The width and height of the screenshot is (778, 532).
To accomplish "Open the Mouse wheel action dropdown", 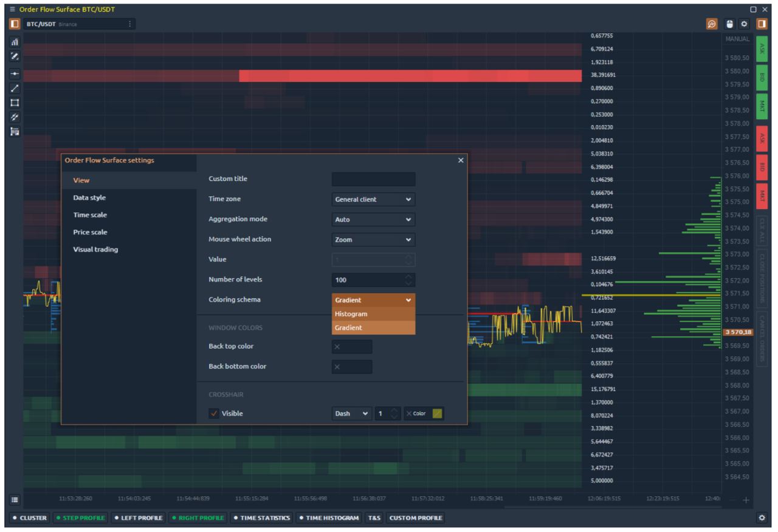I will pyautogui.click(x=373, y=239).
